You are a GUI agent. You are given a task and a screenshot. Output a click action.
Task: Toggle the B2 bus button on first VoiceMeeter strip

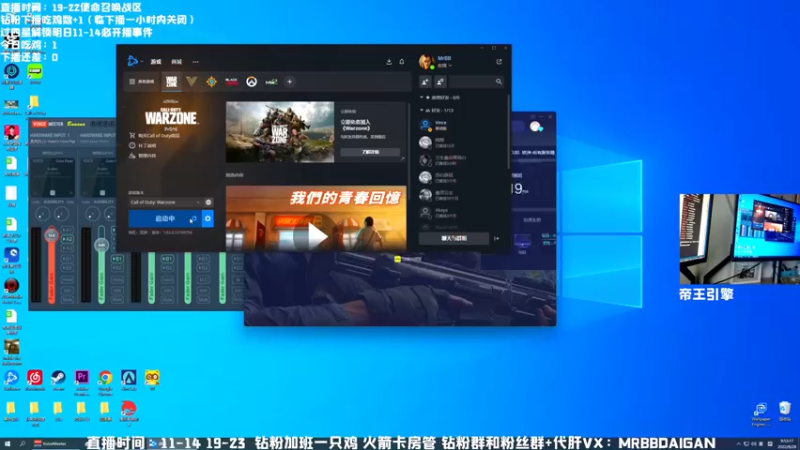(67, 268)
